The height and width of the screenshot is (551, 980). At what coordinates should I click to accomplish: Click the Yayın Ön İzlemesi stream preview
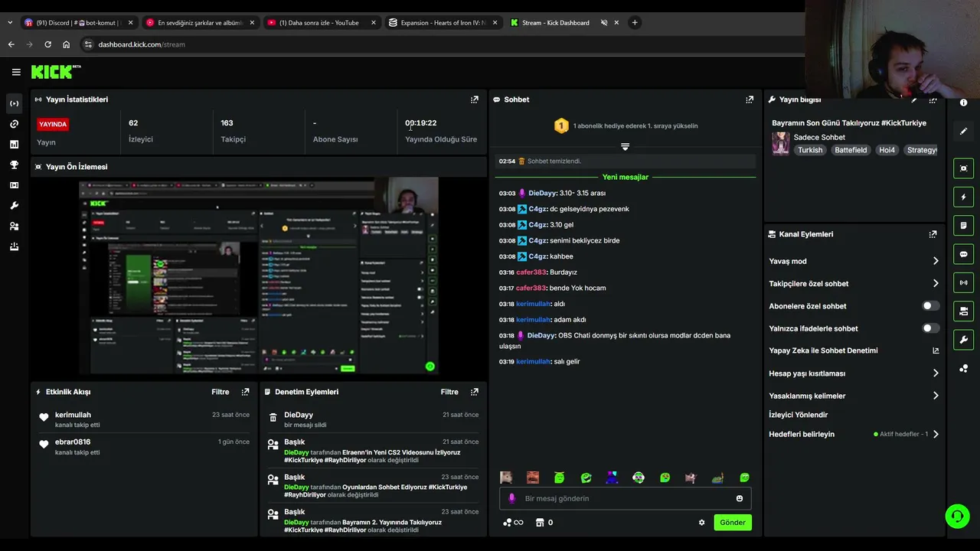pos(259,275)
